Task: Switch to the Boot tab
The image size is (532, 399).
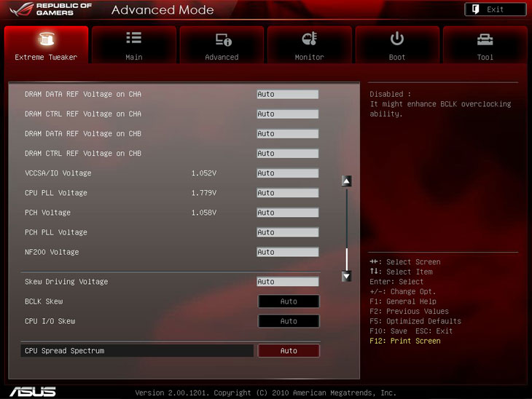Action: (x=397, y=46)
